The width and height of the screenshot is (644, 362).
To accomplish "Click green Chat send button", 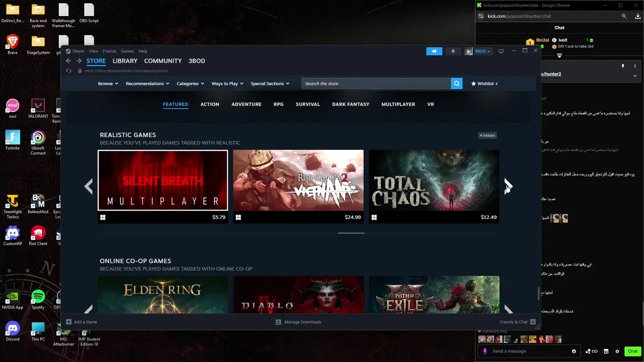I will [632, 351].
